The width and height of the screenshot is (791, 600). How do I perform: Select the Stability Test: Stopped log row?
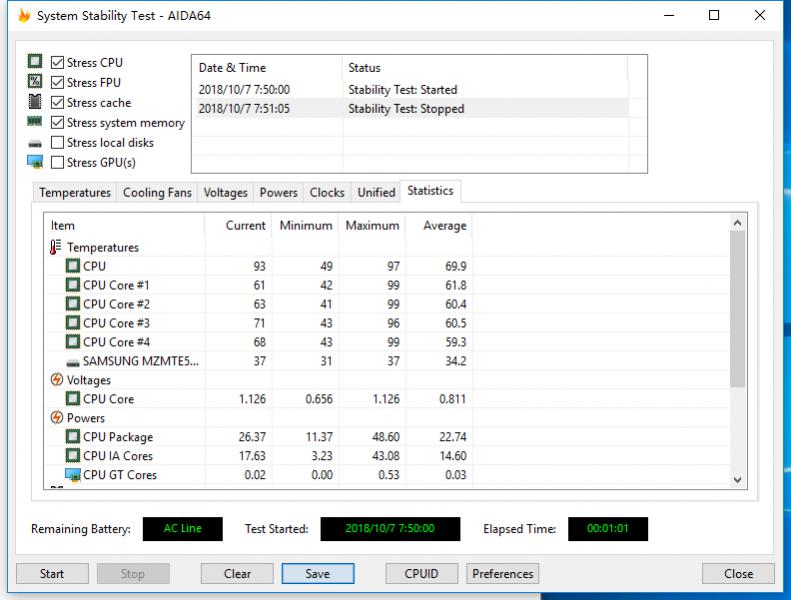pos(411,108)
